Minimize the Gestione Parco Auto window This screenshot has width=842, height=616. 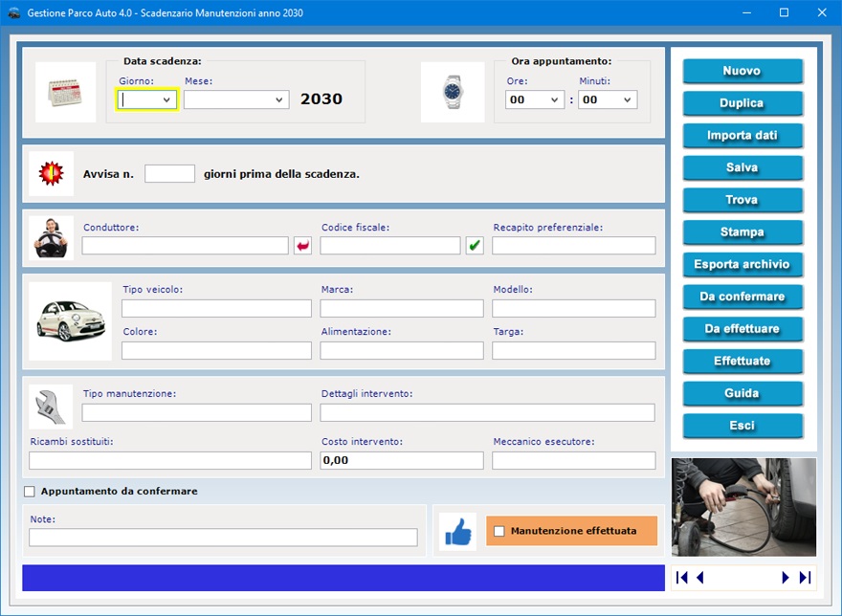point(746,12)
